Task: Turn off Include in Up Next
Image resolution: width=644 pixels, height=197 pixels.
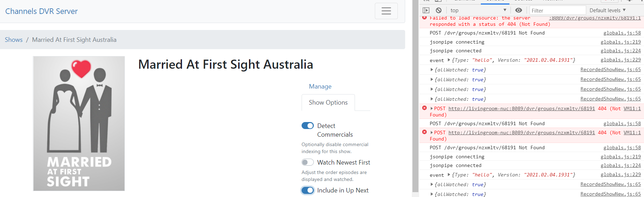Action: 308,190
